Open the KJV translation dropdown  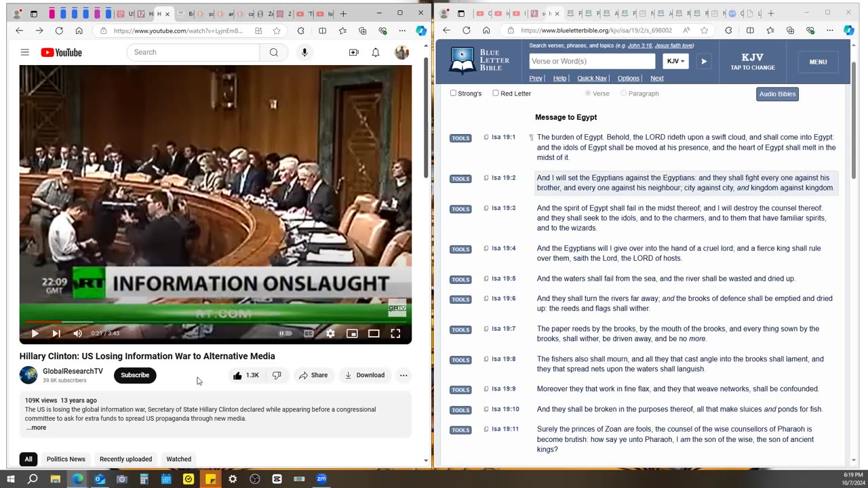[675, 61]
